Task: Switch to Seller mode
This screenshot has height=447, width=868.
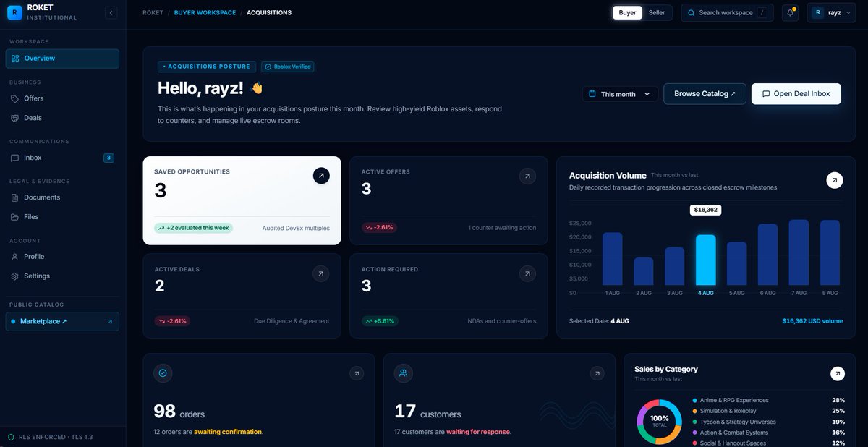Action: click(x=657, y=12)
